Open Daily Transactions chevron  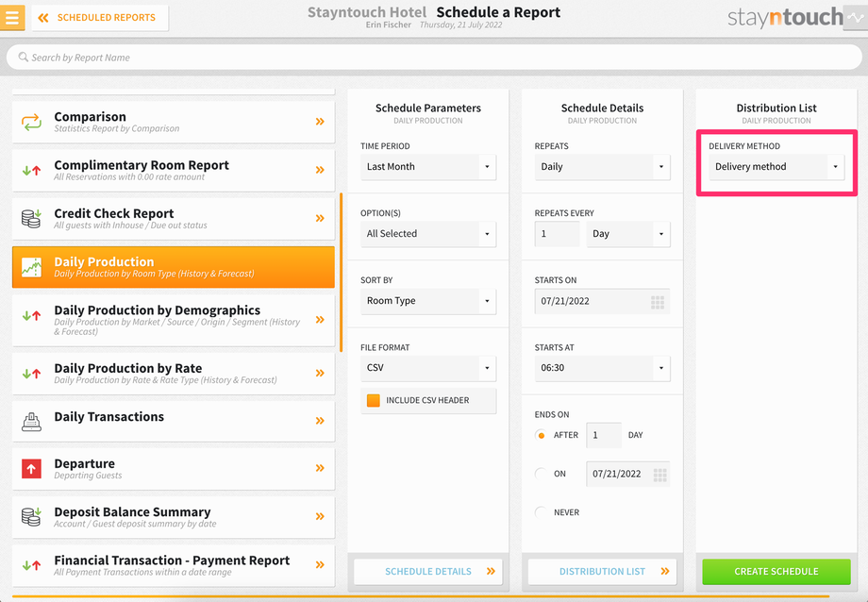(x=320, y=420)
